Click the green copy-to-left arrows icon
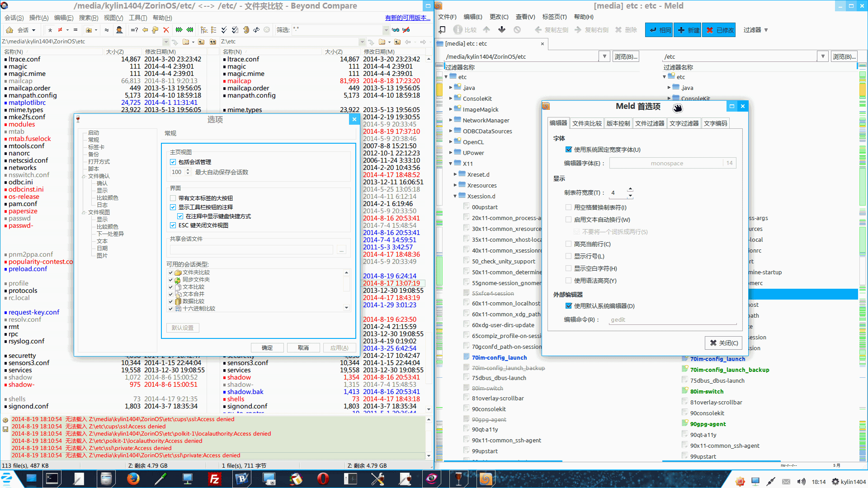The image size is (868, 488). (190, 30)
